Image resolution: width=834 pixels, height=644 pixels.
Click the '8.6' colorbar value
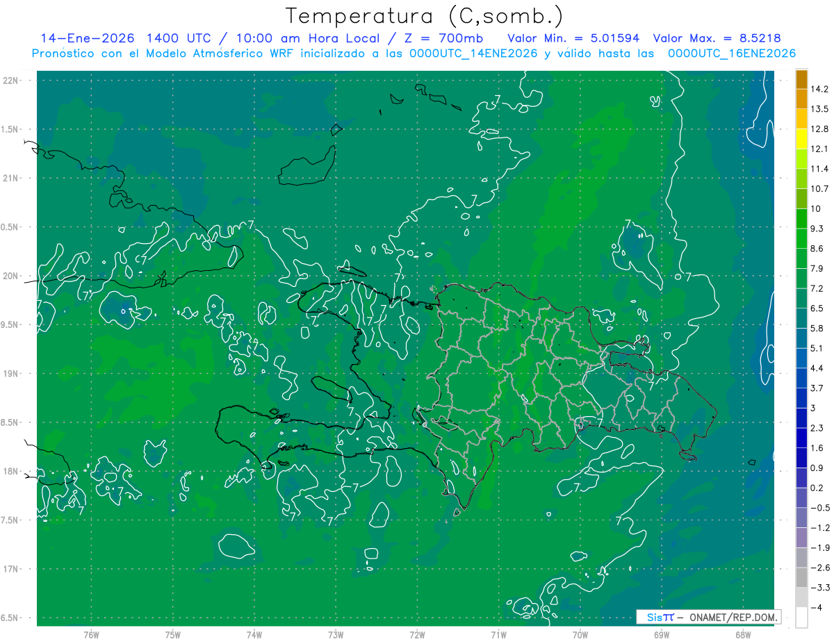(817, 249)
